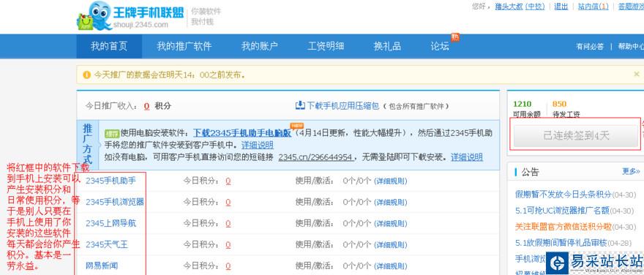Click the 850 待发工资 amount
The height and width of the screenshot is (275, 644).
click(x=559, y=104)
